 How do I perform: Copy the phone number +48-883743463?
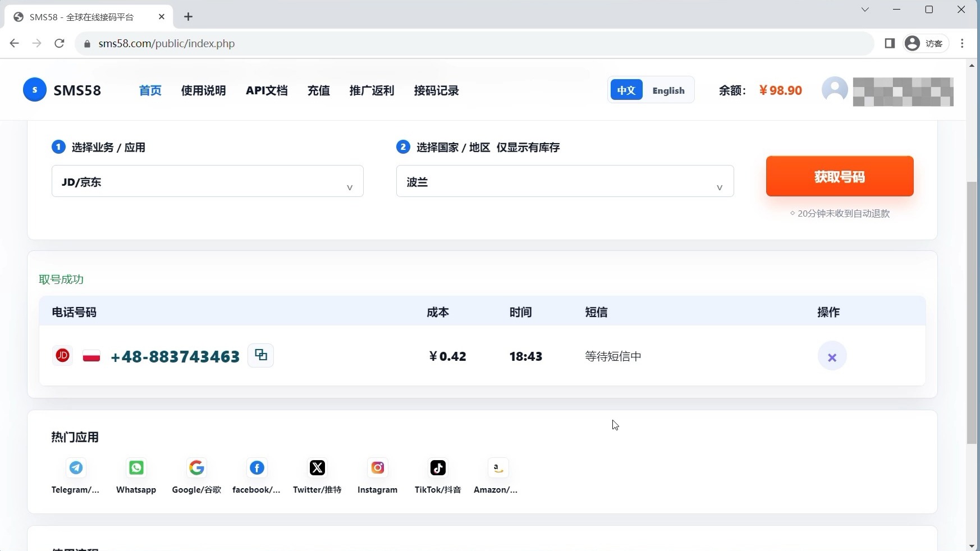coord(260,355)
